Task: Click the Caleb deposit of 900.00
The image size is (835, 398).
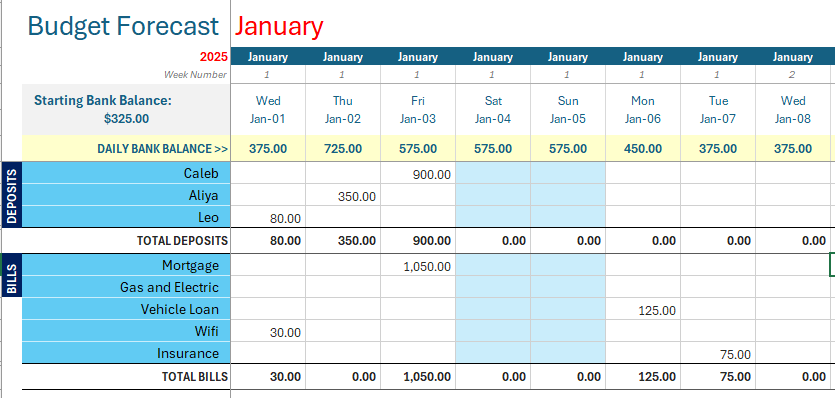Action: (418, 173)
